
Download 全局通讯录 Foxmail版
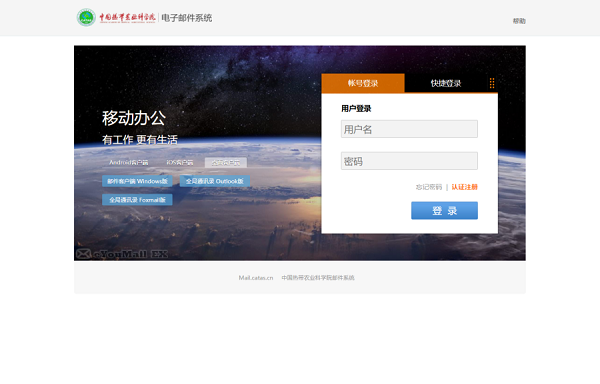(137, 200)
